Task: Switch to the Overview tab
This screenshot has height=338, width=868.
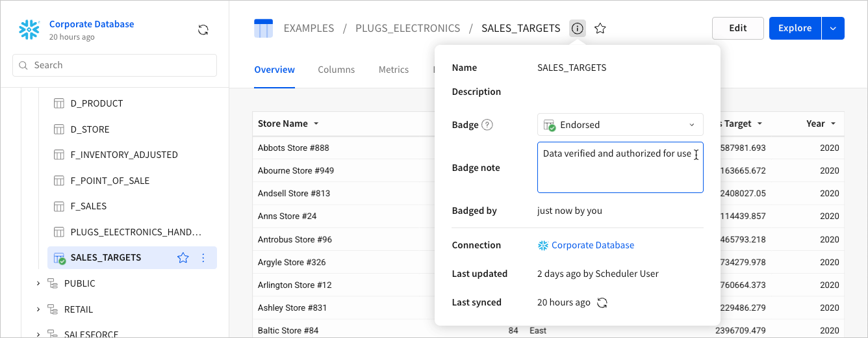Action: [274, 70]
